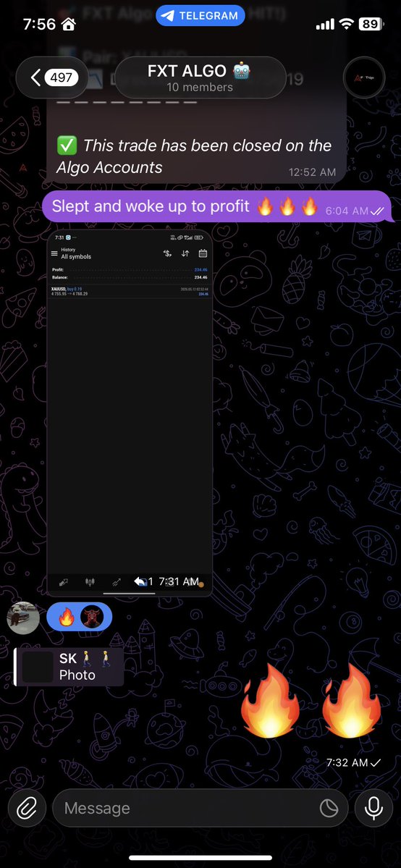
Task: Tap the large fire emoji message
Action: point(311,701)
